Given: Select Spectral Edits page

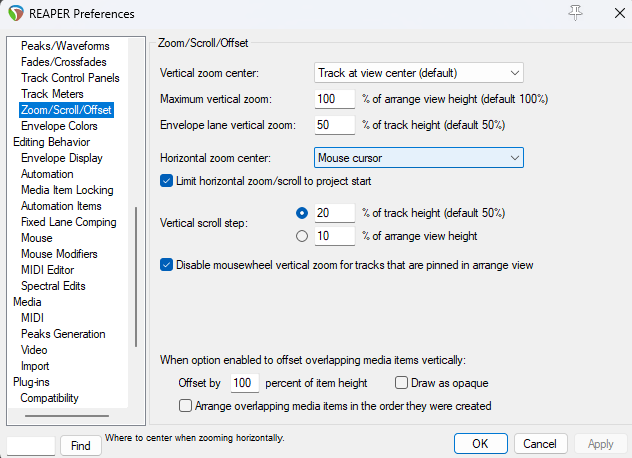Looking at the screenshot, I should (x=53, y=286).
